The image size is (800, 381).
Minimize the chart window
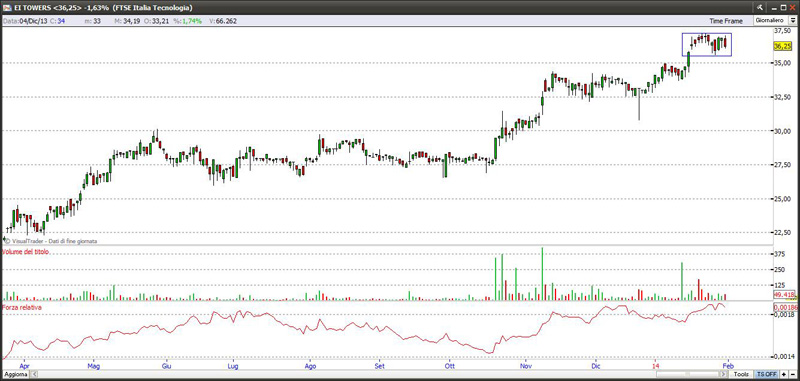point(774,8)
